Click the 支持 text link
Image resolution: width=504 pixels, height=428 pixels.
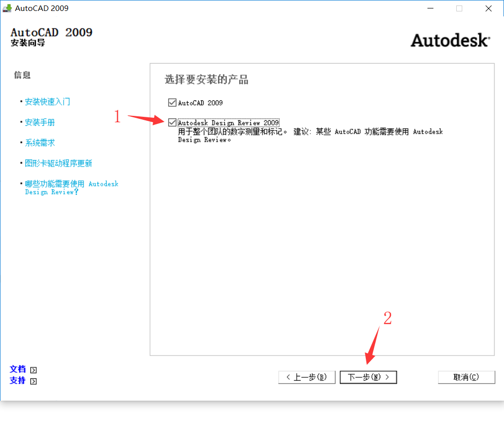coord(18,381)
